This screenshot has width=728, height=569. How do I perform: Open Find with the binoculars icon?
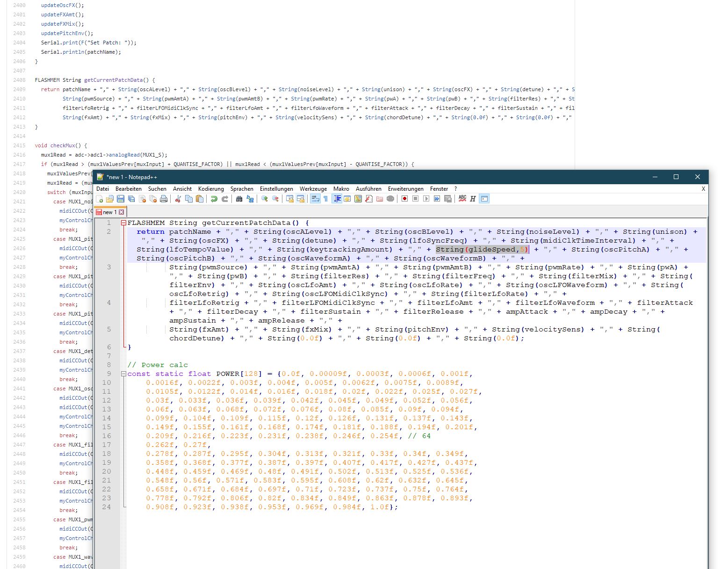(x=239, y=199)
